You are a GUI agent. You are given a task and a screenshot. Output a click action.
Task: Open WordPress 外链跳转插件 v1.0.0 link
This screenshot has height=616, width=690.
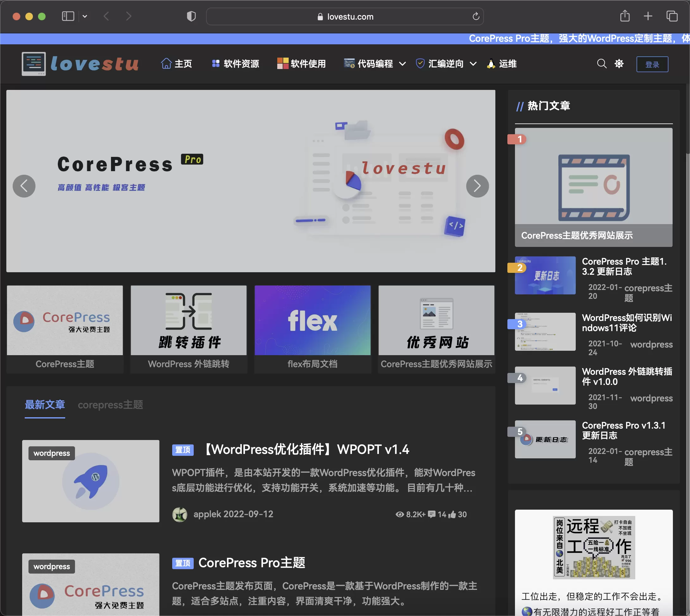tap(627, 376)
